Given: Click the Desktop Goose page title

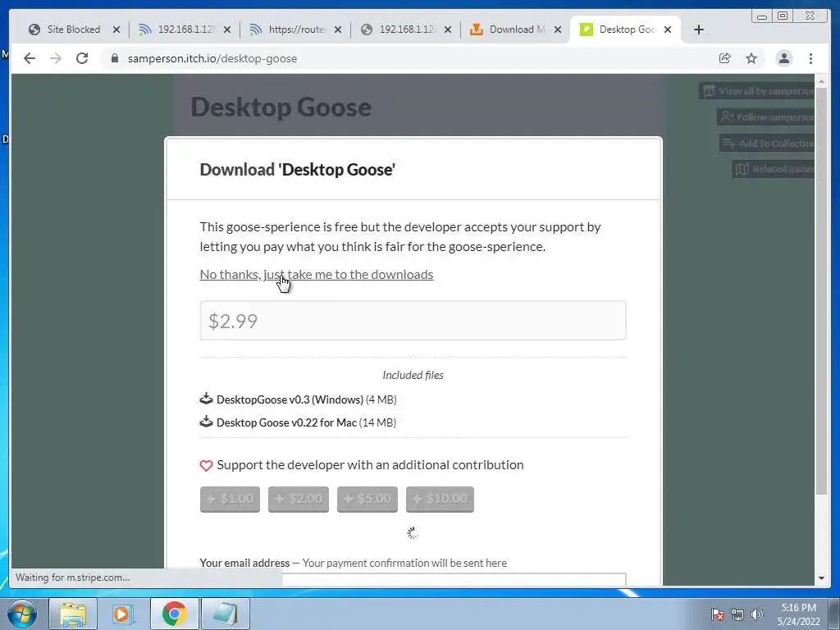Looking at the screenshot, I should pyautogui.click(x=281, y=107).
